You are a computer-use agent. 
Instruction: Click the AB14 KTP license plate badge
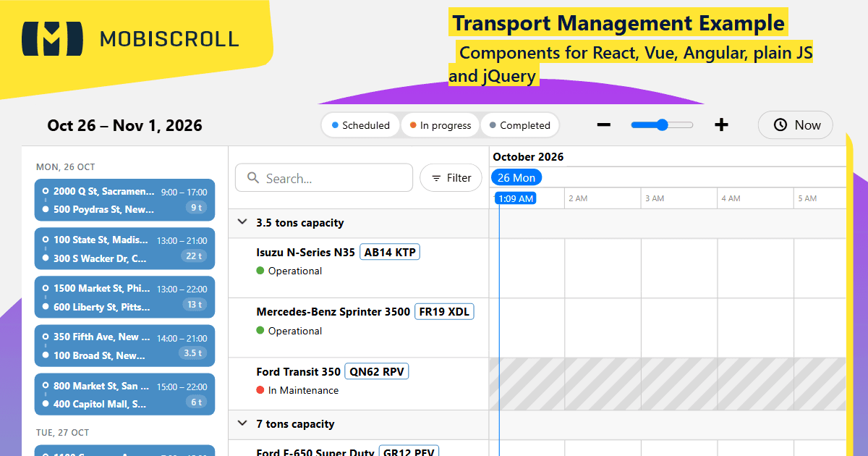tap(390, 252)
